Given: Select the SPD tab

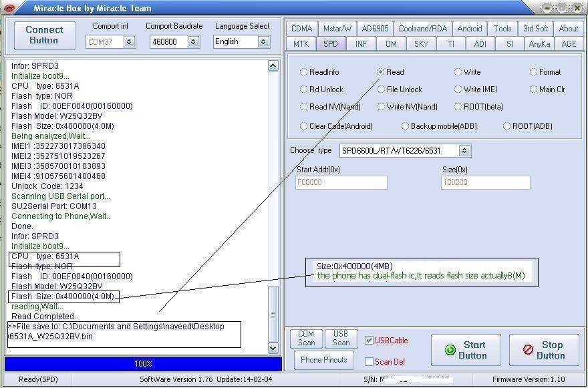Looking at the screenshot, I should pos(330,44).
